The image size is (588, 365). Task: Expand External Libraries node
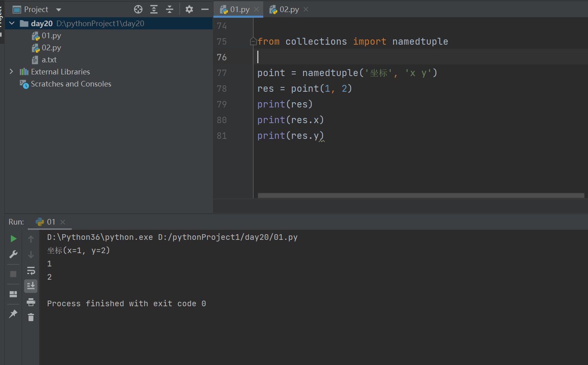11,72
